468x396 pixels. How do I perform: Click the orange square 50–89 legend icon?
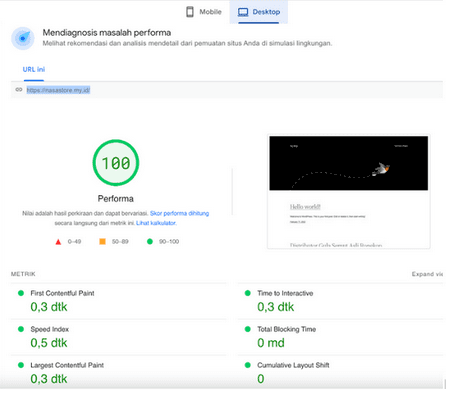103,241
